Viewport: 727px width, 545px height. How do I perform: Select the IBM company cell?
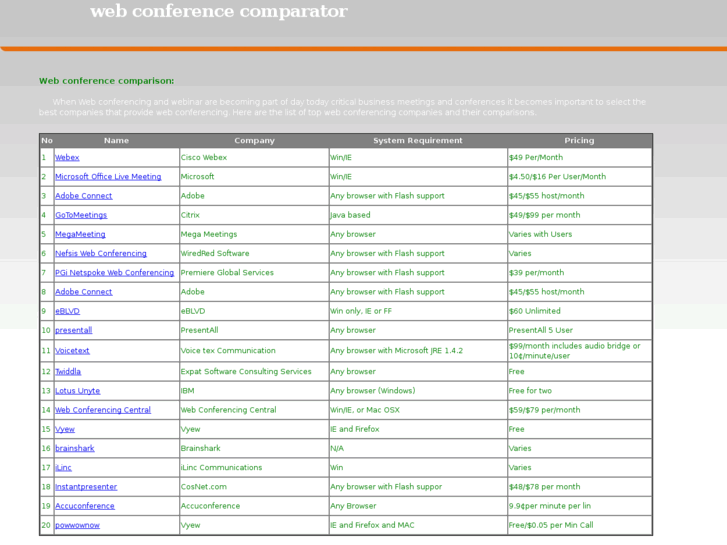[254, 391]
